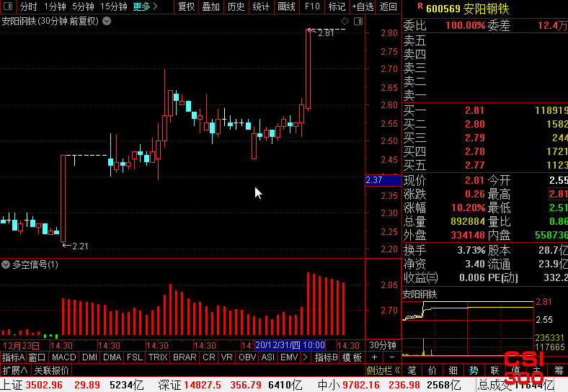Click the 买一 bid price 2.81
The height and width of the screenshot is (392, 568).
coord(474,110)
